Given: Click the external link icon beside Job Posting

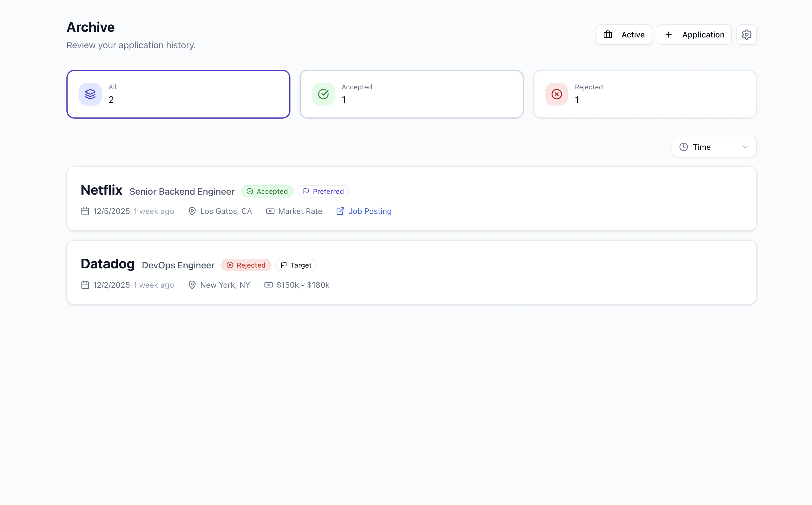Looking at the screenshot, I should pyautogui.click(x=340, y=211).
